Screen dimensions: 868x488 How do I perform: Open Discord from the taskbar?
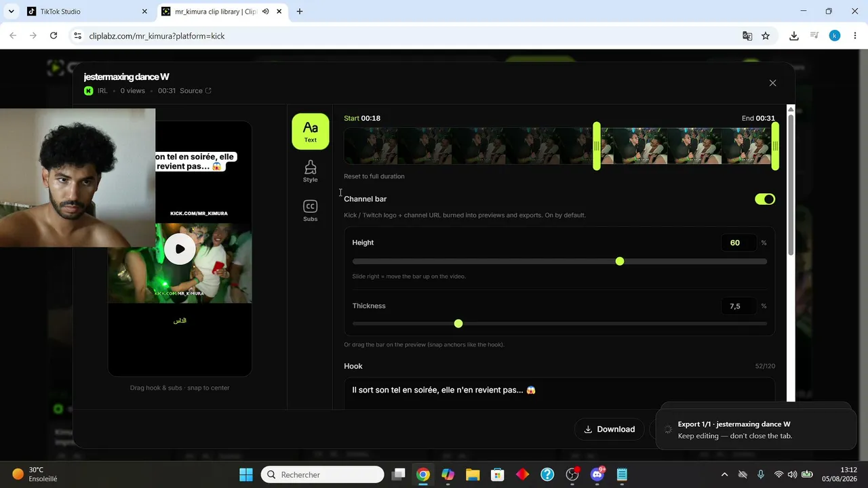pos(597,474)
